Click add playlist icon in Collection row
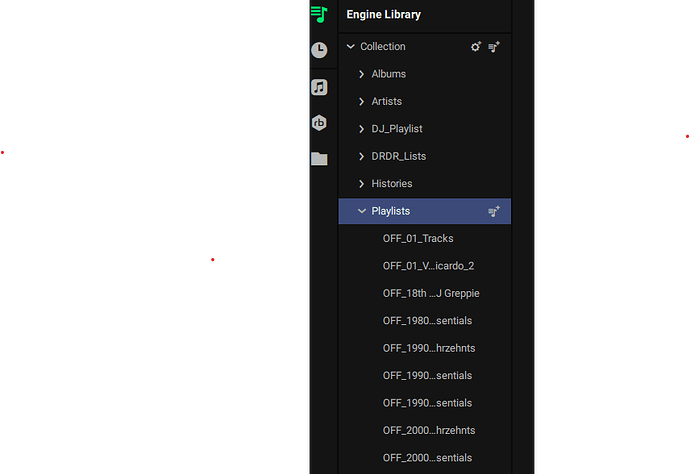690x474 pixels. click(494, 47)
